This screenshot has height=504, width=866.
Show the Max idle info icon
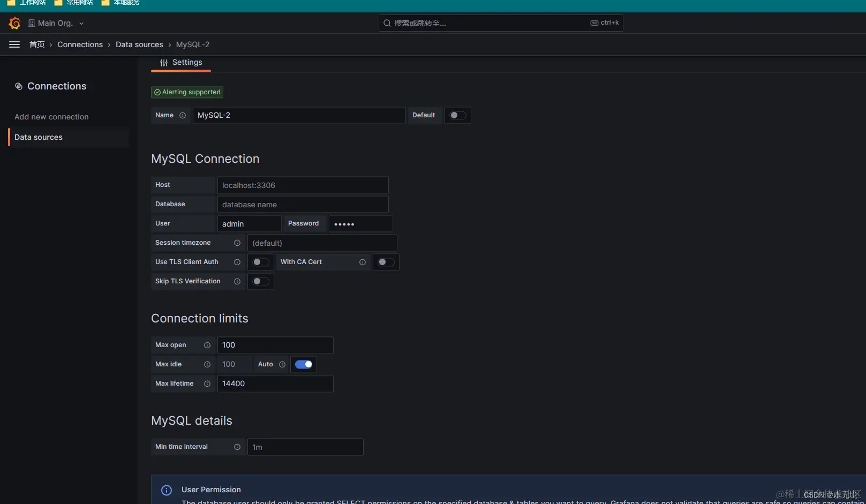click(207, 364)
